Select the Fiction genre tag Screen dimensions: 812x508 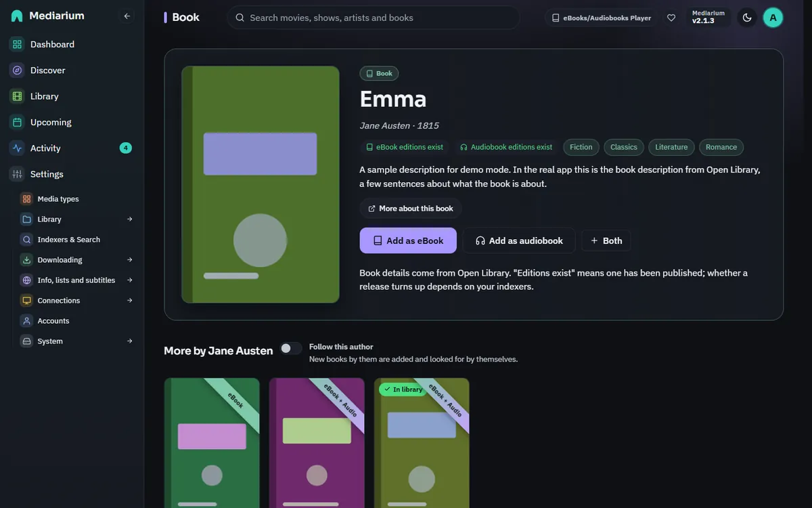coord(581,147)
